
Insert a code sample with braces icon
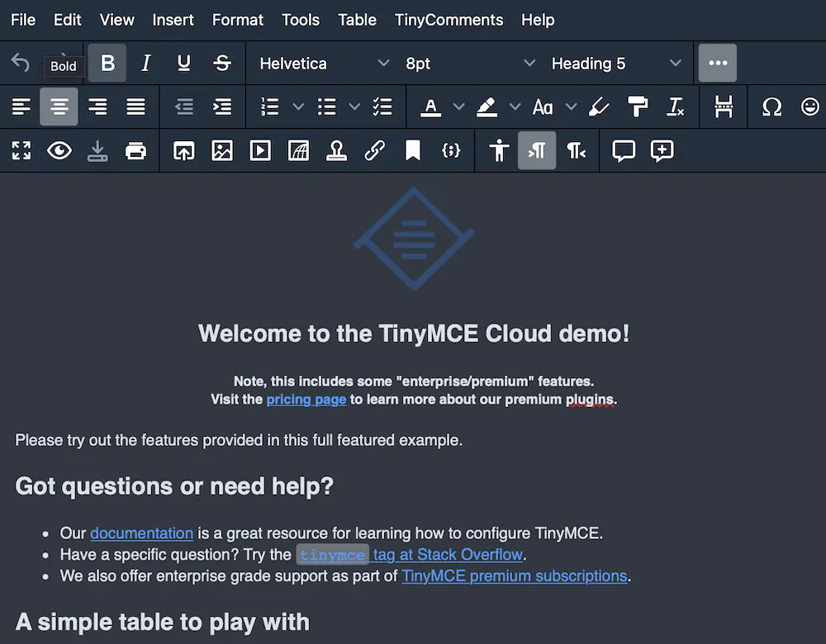coord(451,150)
